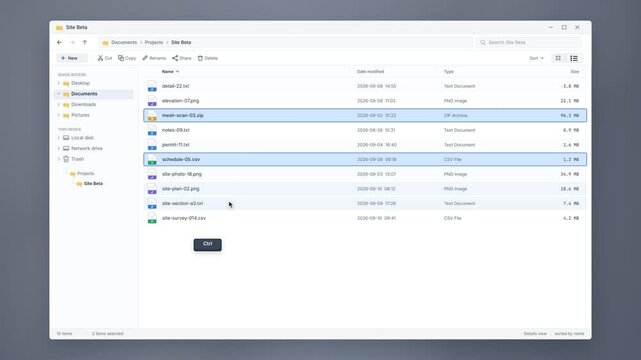Select file name notes-09.txt
This screenshot has height=360, width=641.
(175, 130)
